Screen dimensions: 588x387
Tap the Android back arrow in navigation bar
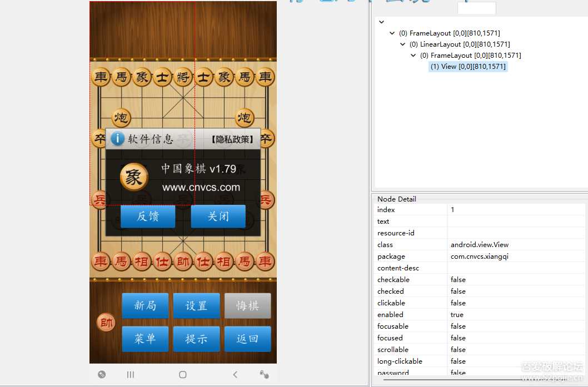pyautogui.click(x=235, y=374)
